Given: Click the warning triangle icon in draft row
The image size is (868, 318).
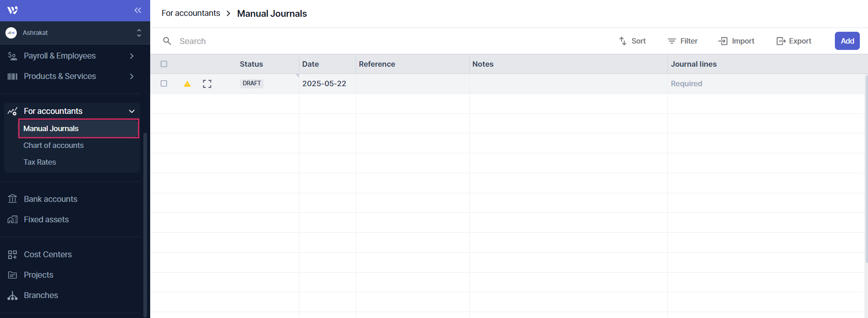Looking at the screenshot, I should (x=187, y=84).
